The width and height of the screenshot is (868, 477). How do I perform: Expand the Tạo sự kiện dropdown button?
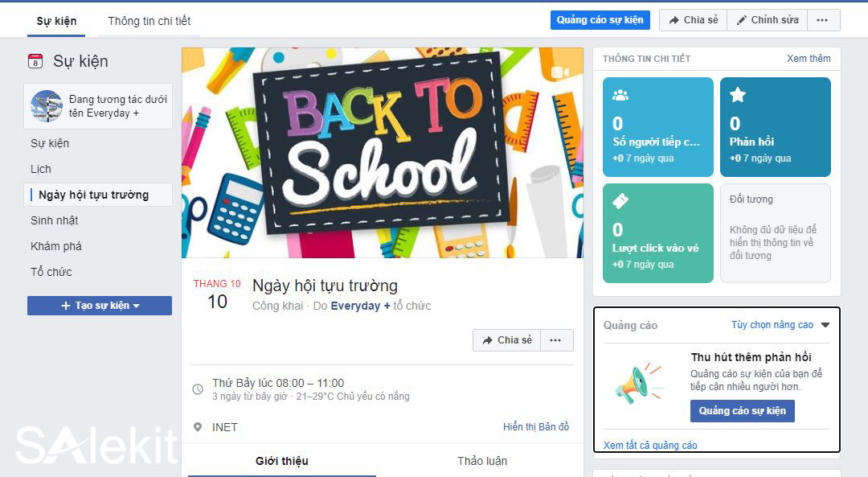[x=100, y=305]
